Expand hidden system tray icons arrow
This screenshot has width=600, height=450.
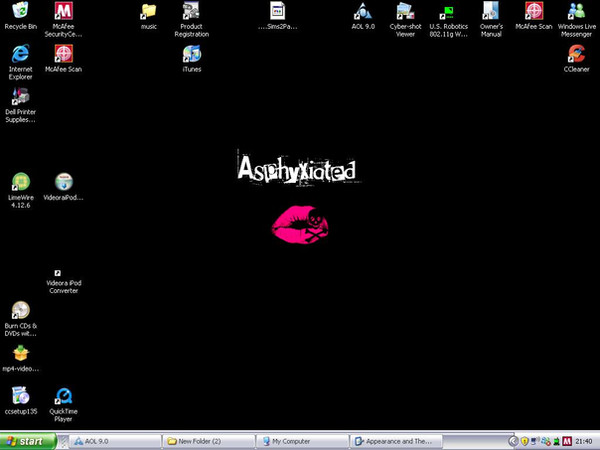pos(514,441)
